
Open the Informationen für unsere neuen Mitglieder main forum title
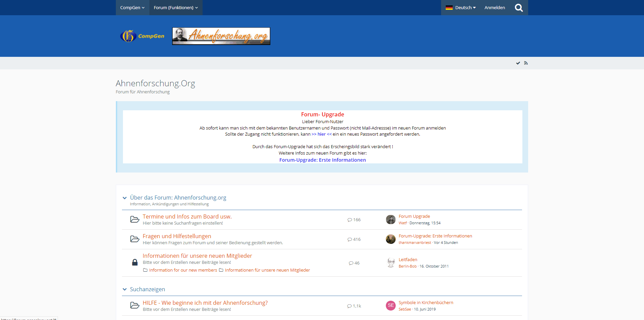coord(197,256)
